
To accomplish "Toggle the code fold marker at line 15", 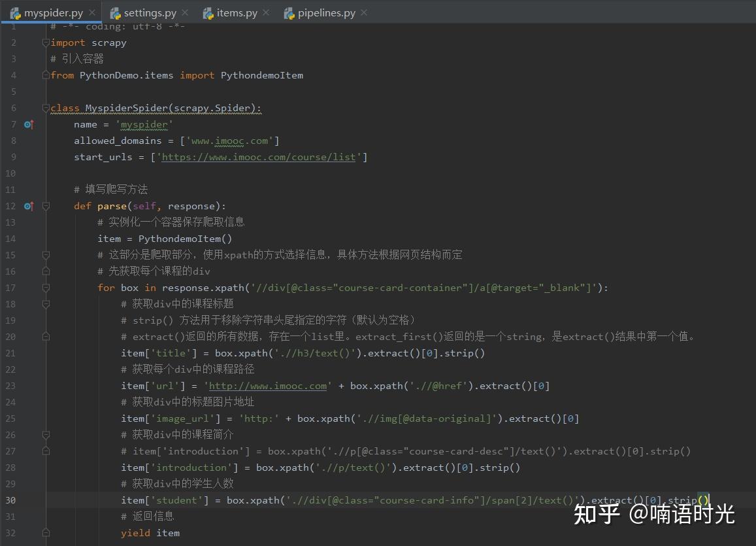I will point(45,254).
